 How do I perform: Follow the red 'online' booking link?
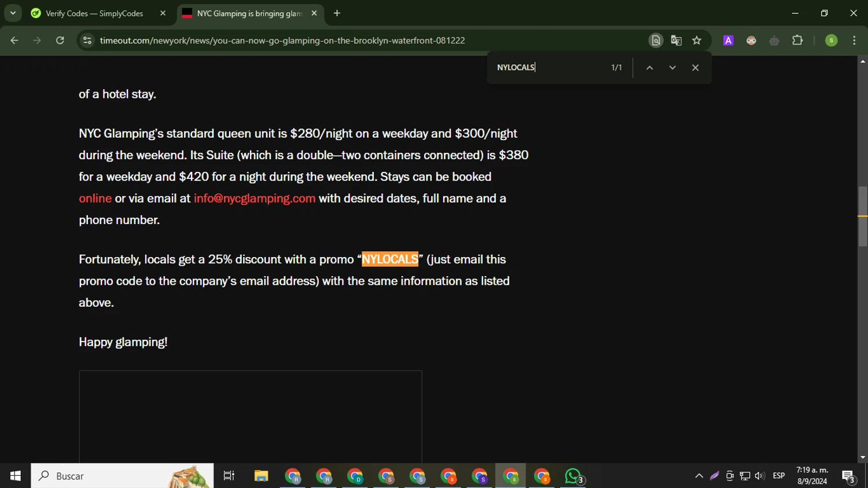point(95,199)
